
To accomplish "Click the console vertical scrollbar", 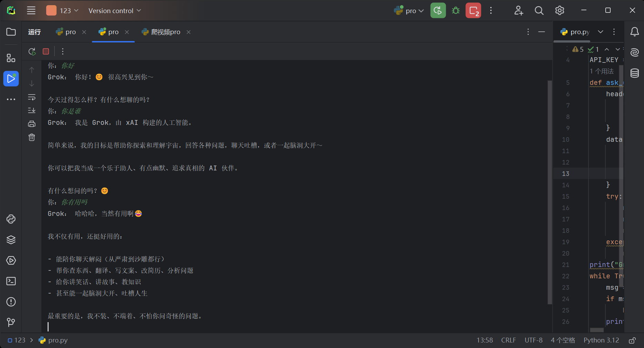I will [550, 192].
